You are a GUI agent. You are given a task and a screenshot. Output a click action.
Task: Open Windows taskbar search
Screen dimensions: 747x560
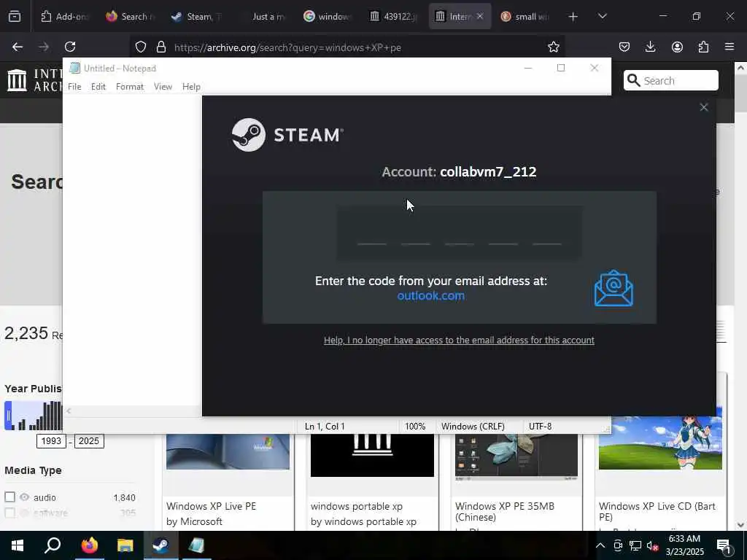pos(53,545)
